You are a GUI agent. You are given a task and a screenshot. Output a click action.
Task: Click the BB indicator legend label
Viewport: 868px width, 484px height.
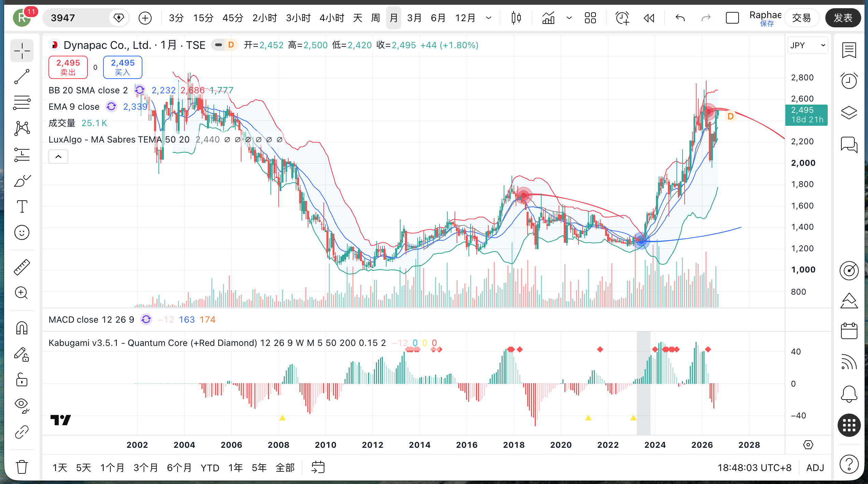point(88,90)
